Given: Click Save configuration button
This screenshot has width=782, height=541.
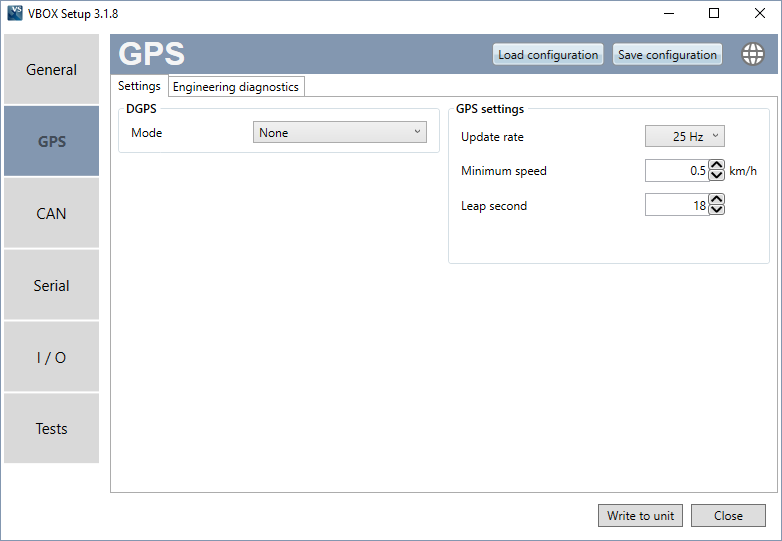Looking at the screenshot, I should point(667,54).
